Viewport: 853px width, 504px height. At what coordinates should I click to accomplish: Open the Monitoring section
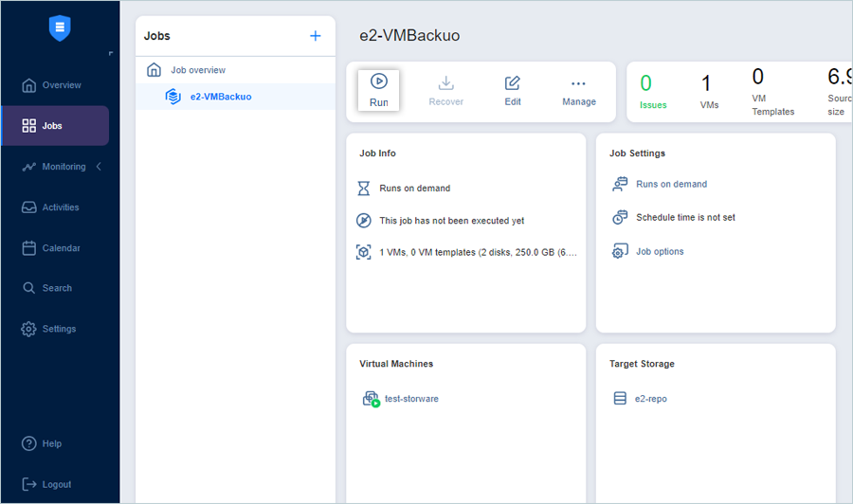pyautogui.click(x=55, y=167)
